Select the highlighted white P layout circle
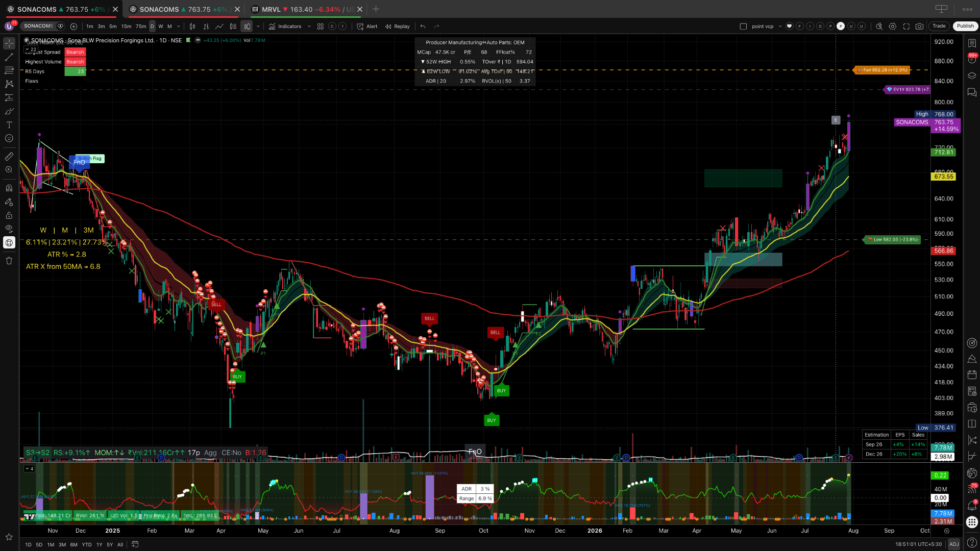This screenshot has width=980, height=551. [x=841, y=27]
